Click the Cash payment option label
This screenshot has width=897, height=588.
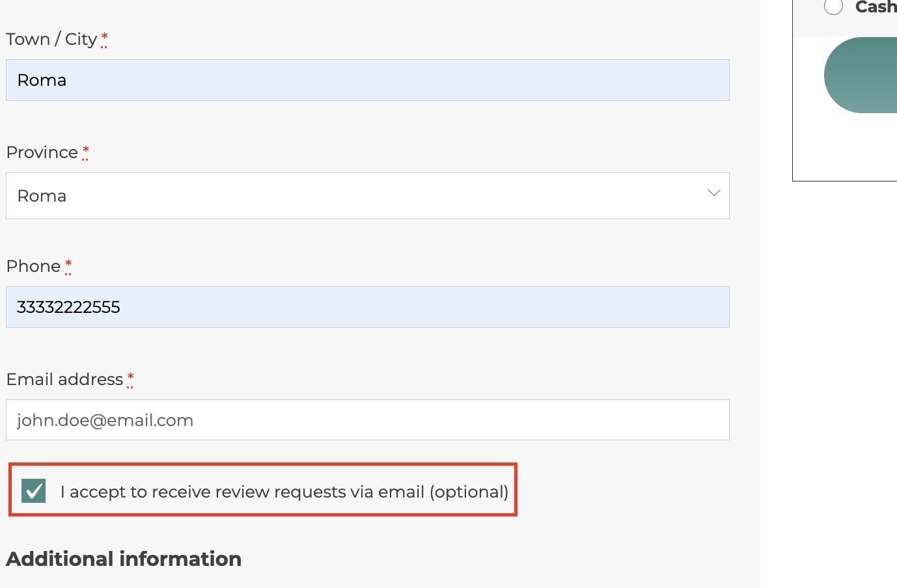pos(876,7)
